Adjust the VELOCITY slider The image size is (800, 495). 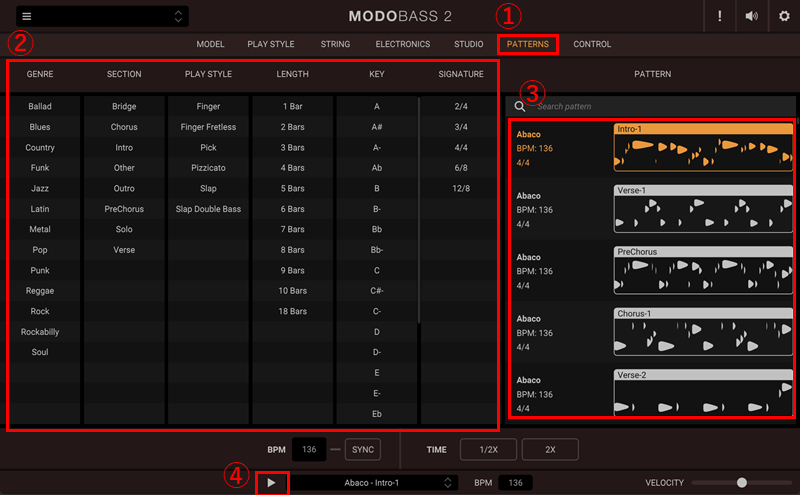741,483
